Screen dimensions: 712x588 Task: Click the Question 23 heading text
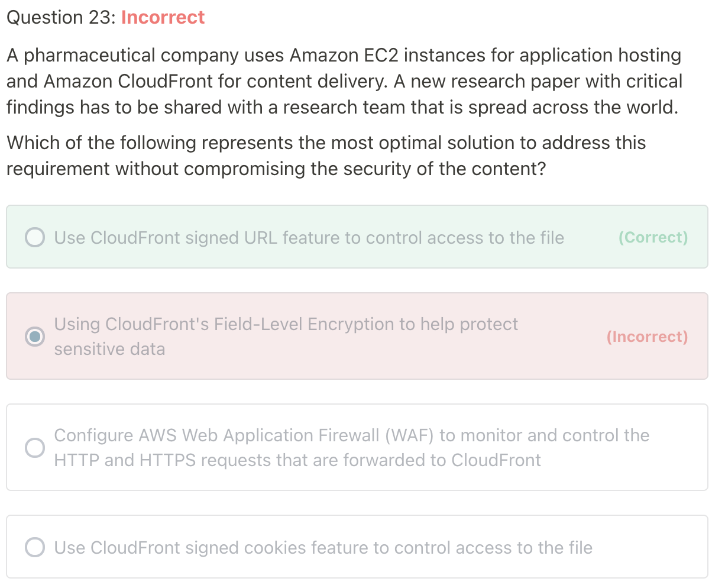tap(61, 18)
